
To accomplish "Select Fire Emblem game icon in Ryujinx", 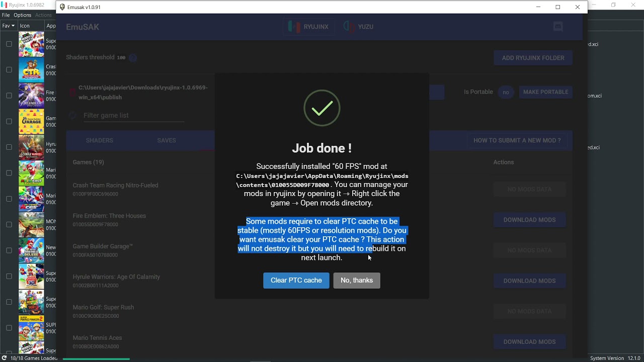I will point(31,96).
